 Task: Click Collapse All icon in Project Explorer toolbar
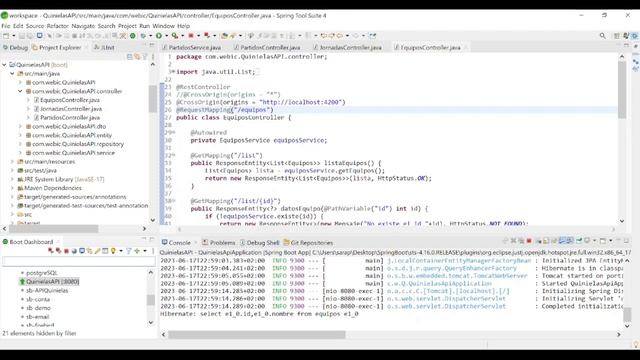(x=129, y=56)
